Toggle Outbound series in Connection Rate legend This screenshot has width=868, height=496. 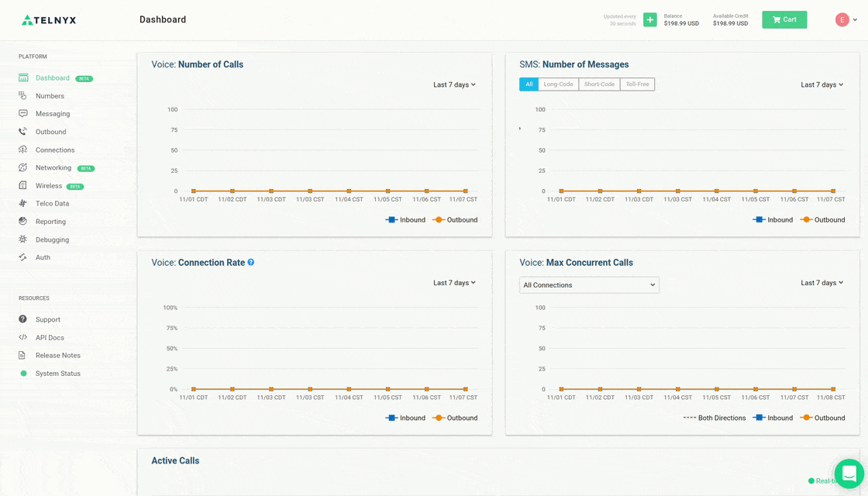pos(455,418)
